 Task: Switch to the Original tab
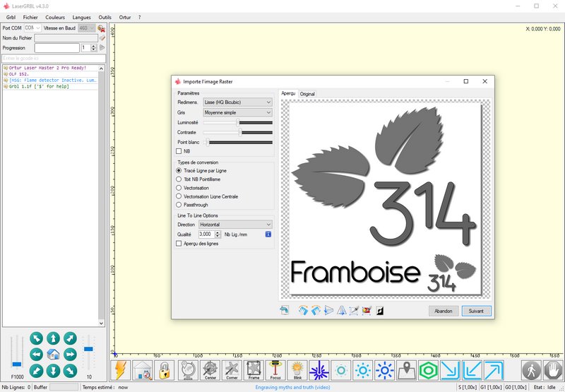tap(307, 94)
